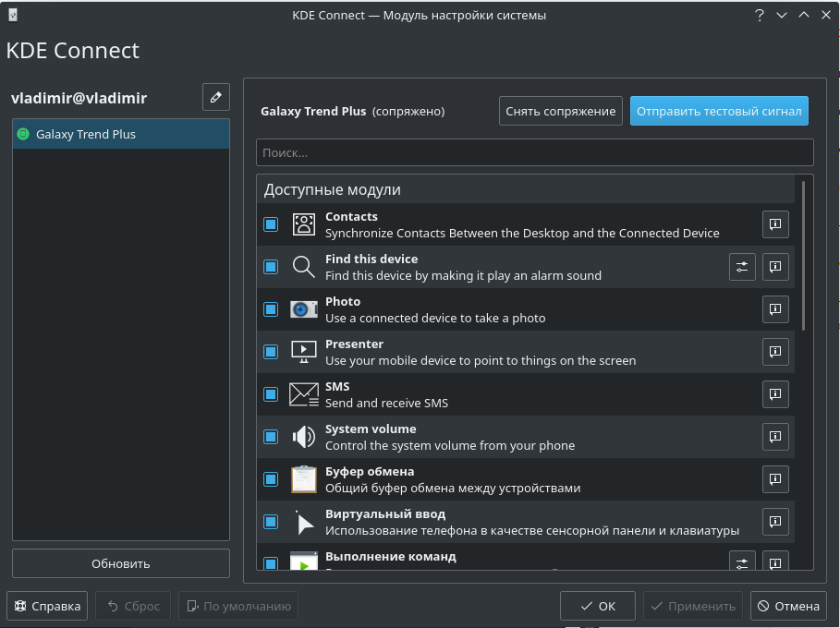Screen dimensions: 840x628
Task: Edit the device name using the pencil icon
Action: tap(215, 97)
